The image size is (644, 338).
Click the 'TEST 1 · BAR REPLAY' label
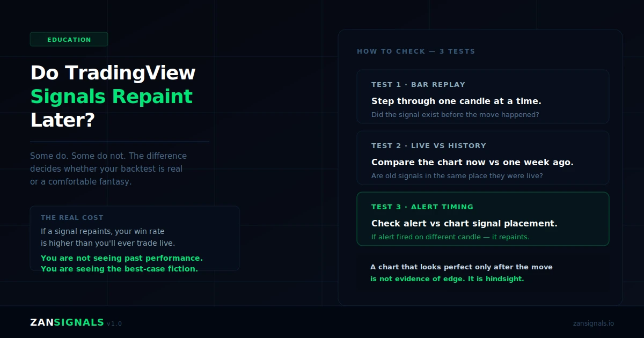point(418,85)
